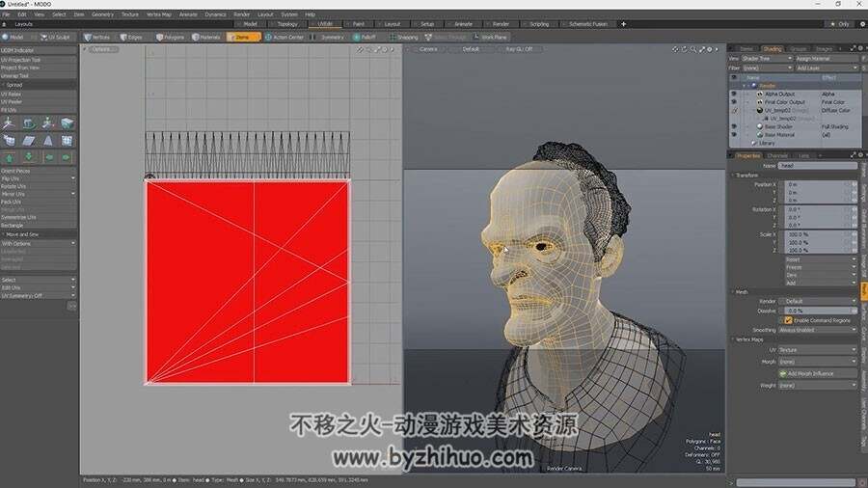Click the Add Morph Influence button
The image size is (868, 488).
818,373
